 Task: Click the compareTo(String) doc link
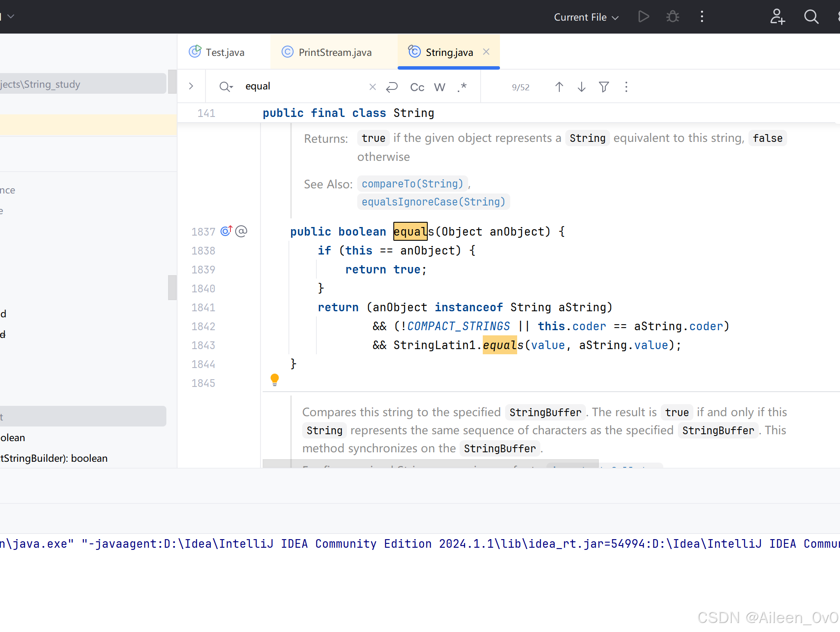(412, 184)
